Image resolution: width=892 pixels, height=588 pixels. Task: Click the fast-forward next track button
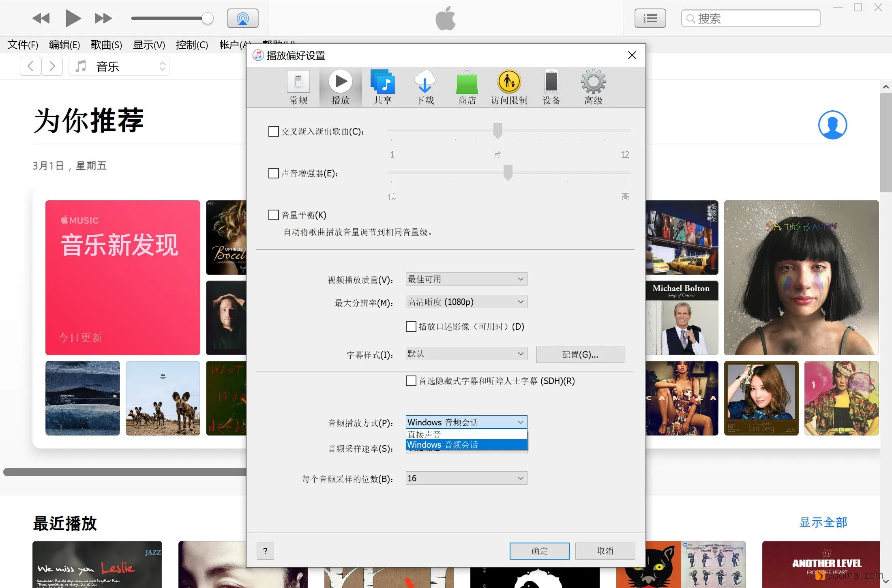(103, 18)
